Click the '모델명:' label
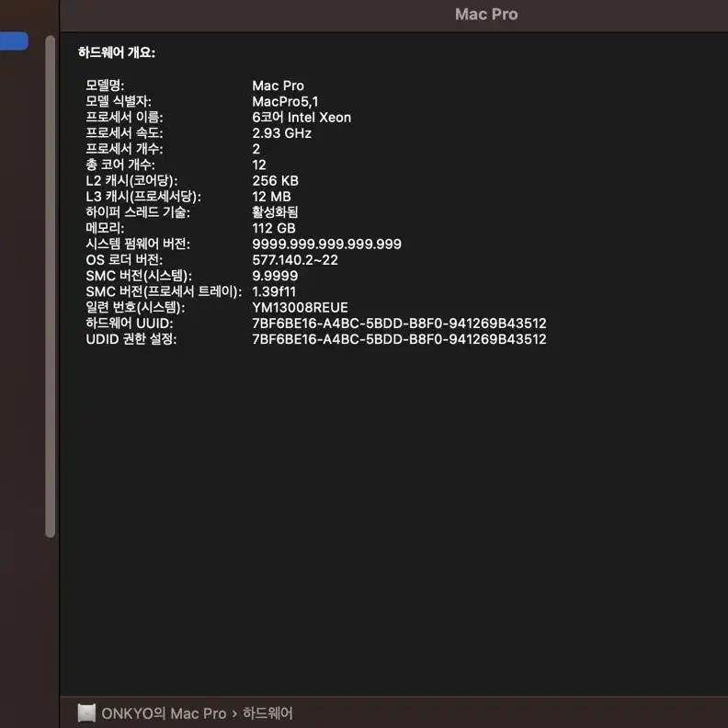 [x=105, y=85]
